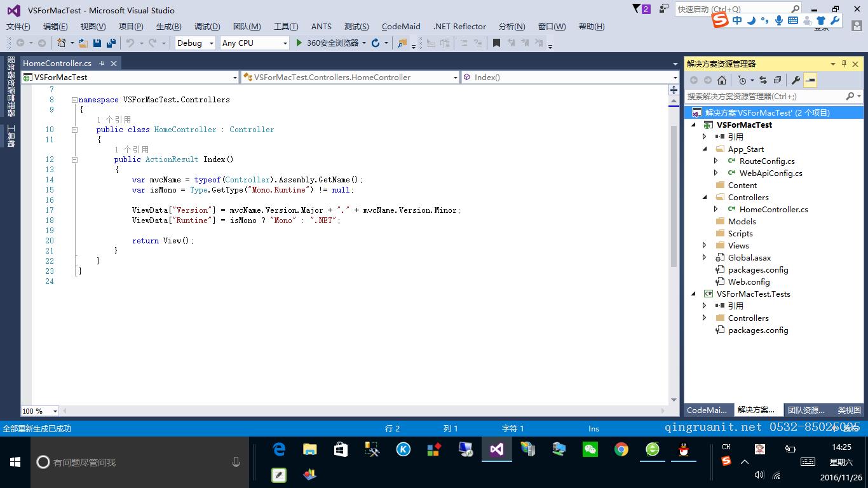Switch to the 团队资源 tab
The image size is (868, 488).
point(806,410)
